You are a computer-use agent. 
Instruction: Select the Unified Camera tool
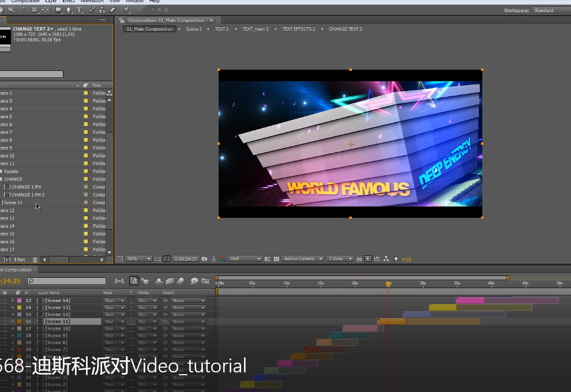click(x=35, y=10)
